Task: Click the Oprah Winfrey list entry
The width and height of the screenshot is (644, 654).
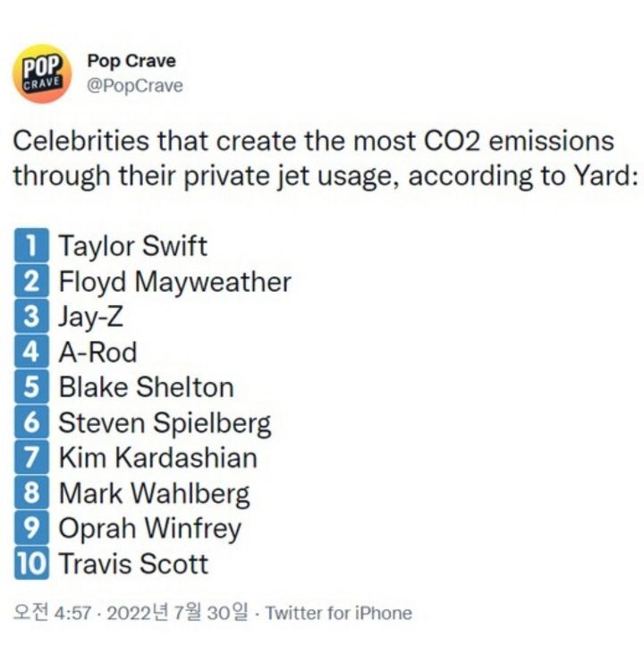Action: 150,528
